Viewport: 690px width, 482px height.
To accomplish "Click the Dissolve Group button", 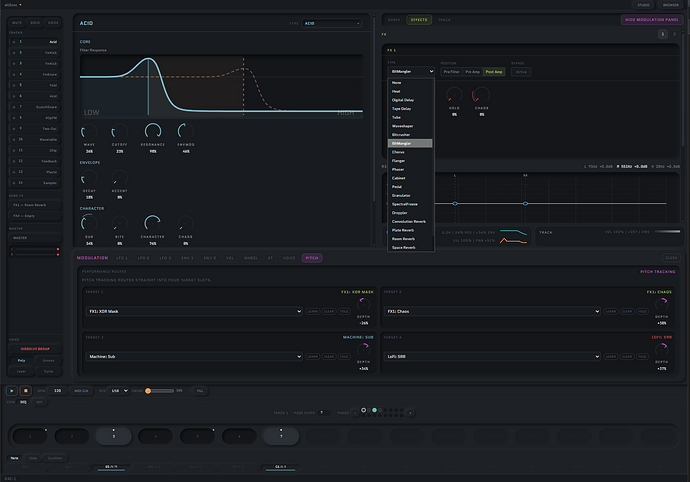I will [35, 349].
